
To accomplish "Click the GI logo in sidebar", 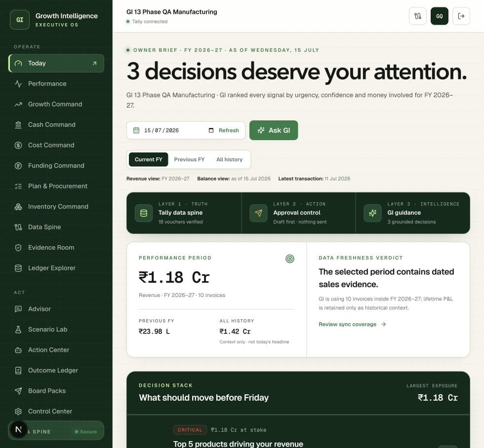I will point(20,20).
